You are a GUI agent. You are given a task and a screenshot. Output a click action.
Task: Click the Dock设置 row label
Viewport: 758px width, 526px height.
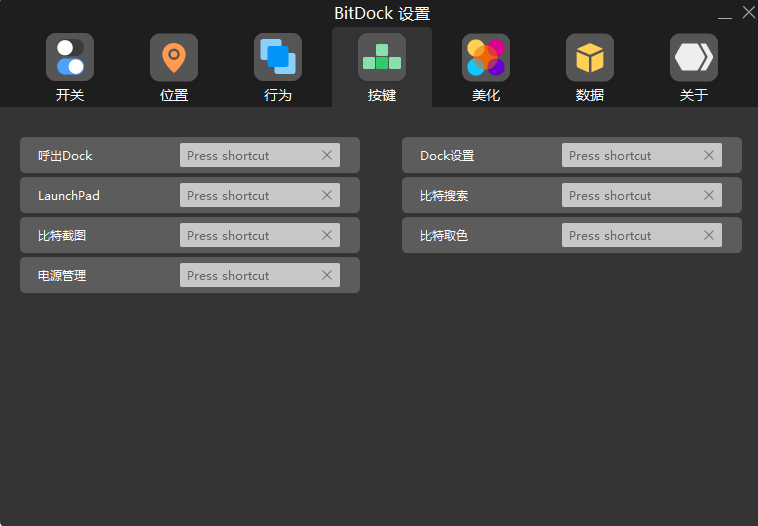447,156
